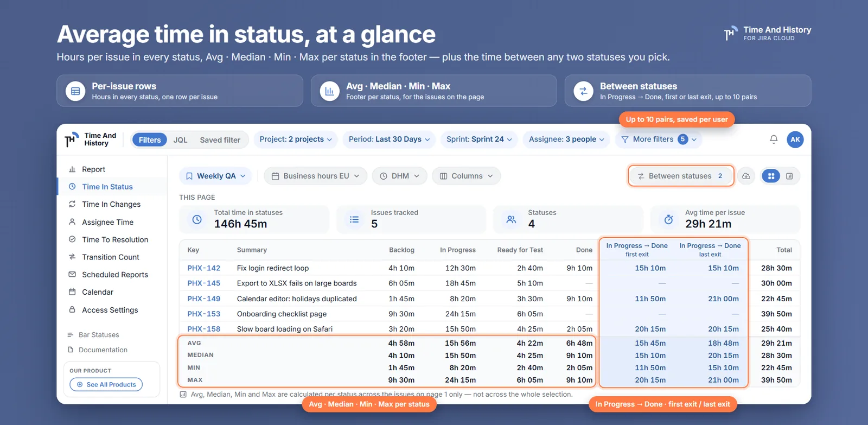868x425 pixels.
Task: Expand More filters dropdown
Action: click(659, 139)
